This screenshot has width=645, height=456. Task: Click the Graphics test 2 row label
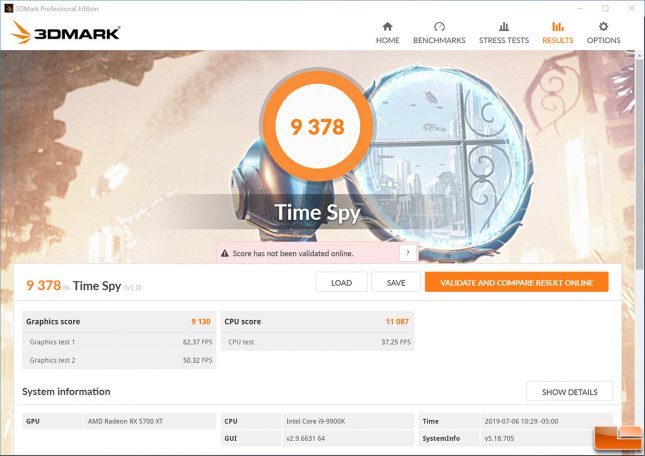tap(52, 360)
